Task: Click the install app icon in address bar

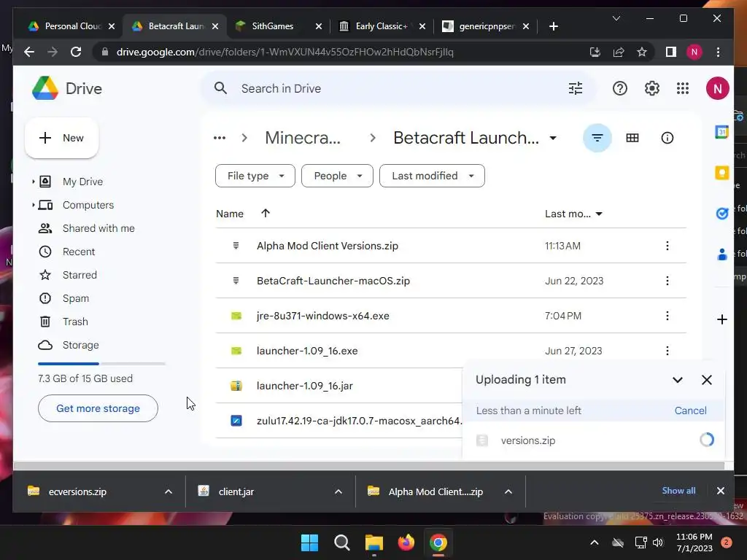Action: 595,52
